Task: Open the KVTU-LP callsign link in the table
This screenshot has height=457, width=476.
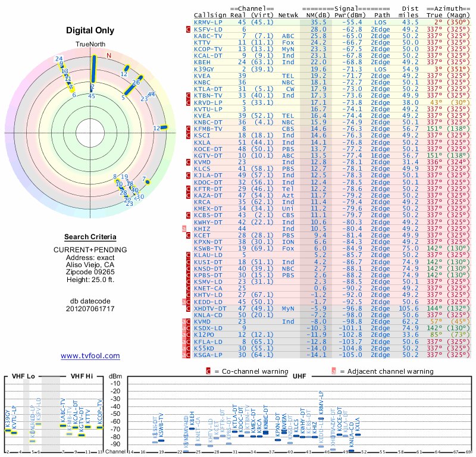Action: [x=208, y=109]
